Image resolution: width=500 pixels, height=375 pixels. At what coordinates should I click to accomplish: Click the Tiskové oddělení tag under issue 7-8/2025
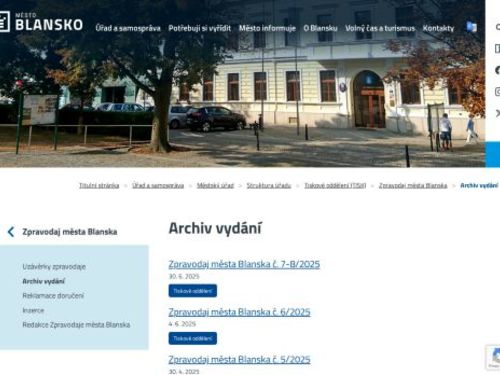coord(193,291)
